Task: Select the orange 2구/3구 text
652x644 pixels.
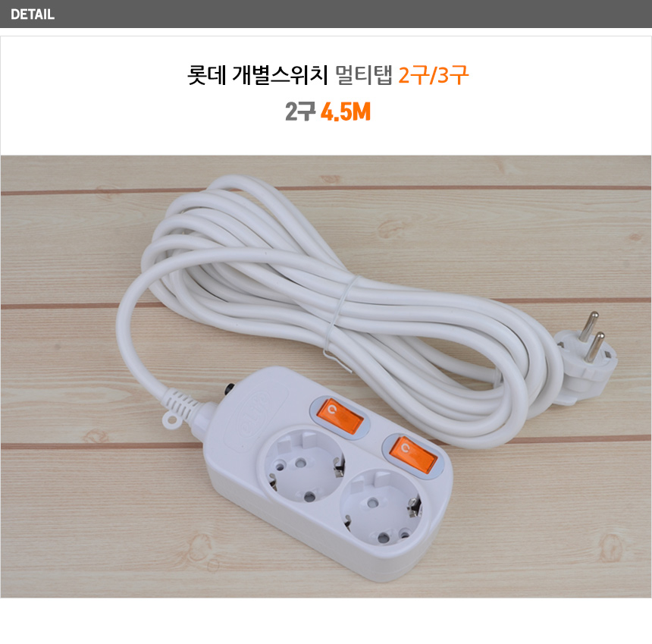Action: pyautogui.click(x=434, y=75)
